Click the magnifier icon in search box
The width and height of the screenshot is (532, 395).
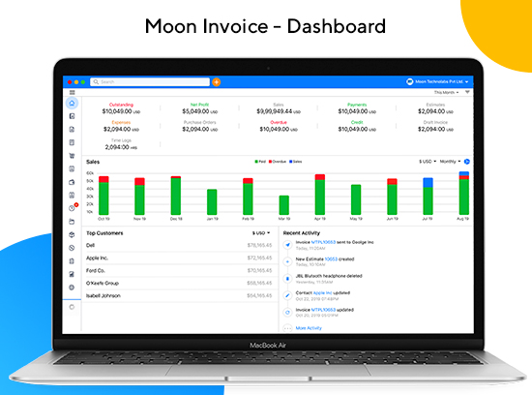[x=96, y=82]
